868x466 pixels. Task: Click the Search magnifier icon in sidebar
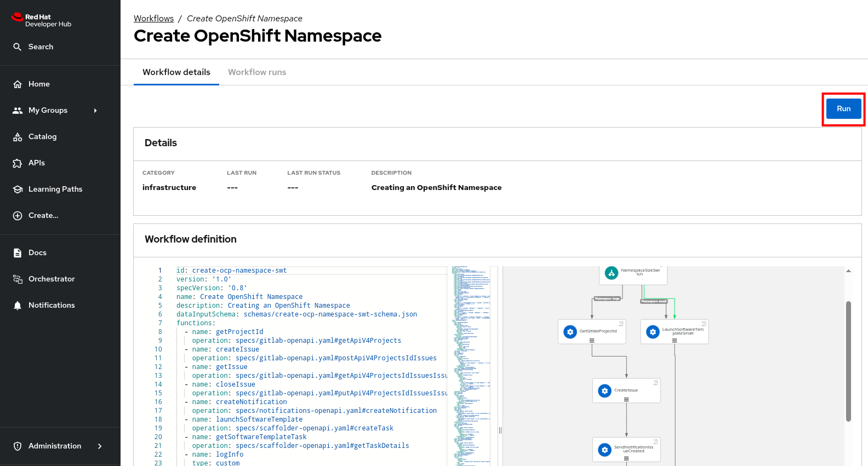point(18,47)
